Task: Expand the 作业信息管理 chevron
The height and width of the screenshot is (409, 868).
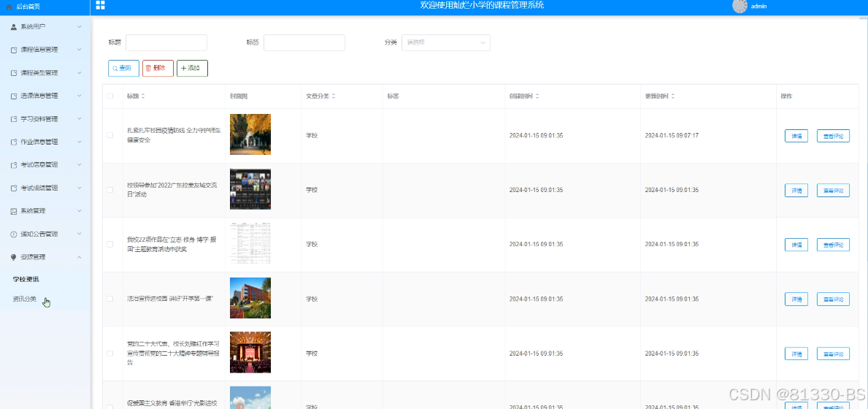Action: pyautogui.click(x=79, y=142)
